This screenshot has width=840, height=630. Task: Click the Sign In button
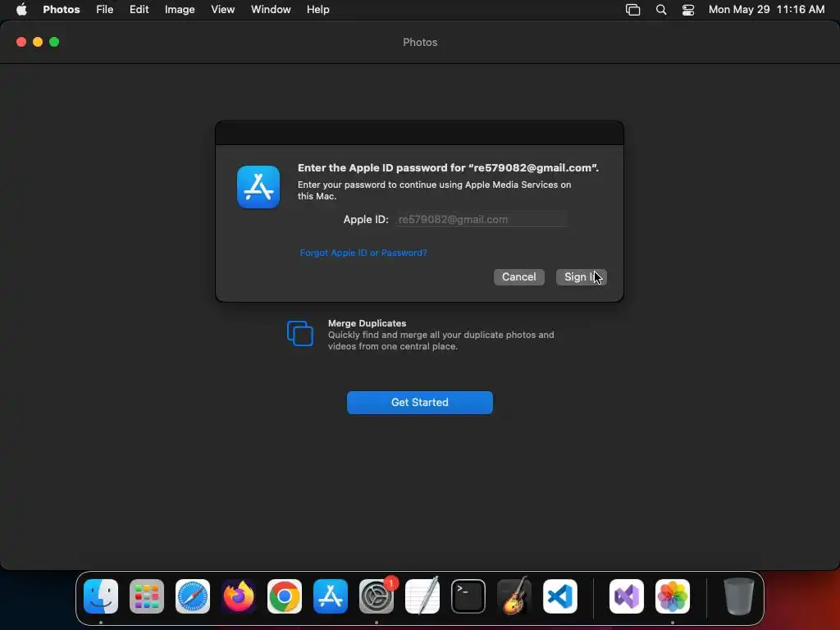[582, 277]
